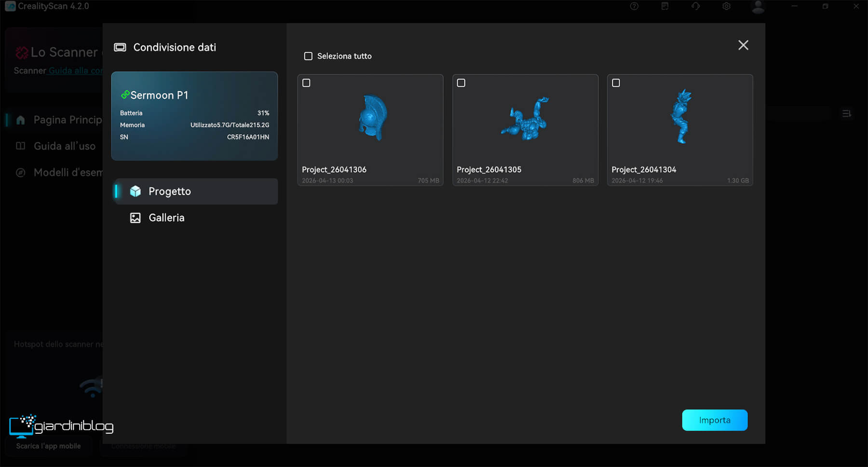The height and width of the screenshot is (467, 868).
Task: Click the green link icon beside Sermoon P1
Action: pyautogui.click(x=125, y=95)
